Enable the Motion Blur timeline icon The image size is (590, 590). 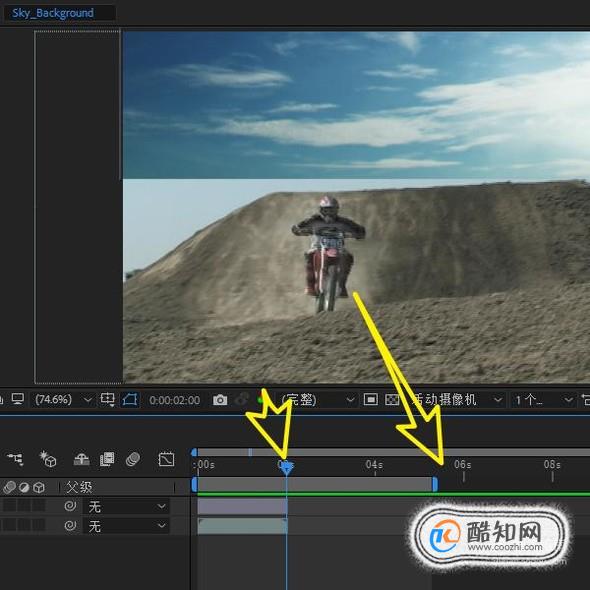click(133, 459)
